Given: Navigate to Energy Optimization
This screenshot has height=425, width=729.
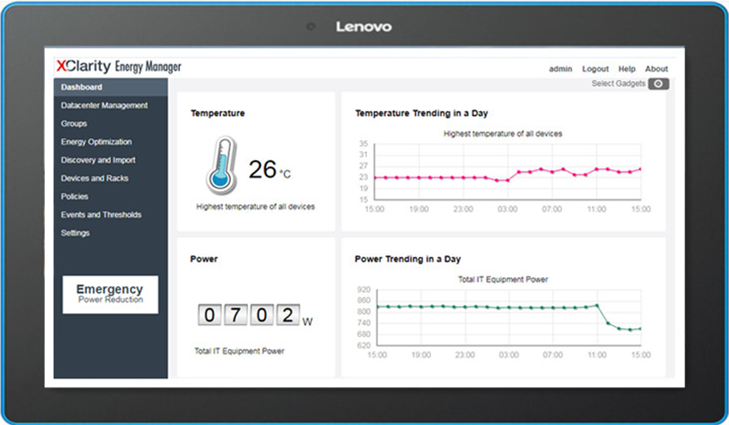Looking at the screenshot, I should pos(96,142).
